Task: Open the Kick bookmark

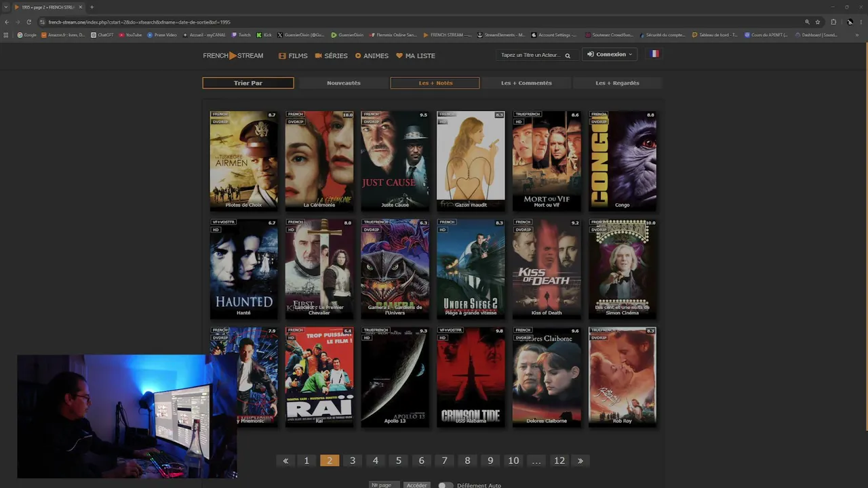Action: click(264, 35)
